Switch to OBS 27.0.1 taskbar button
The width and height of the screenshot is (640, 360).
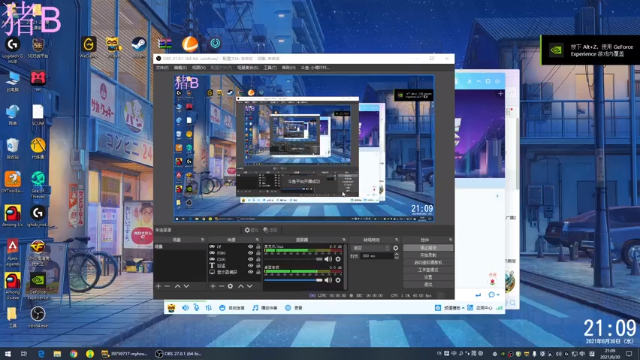(179, 353)
